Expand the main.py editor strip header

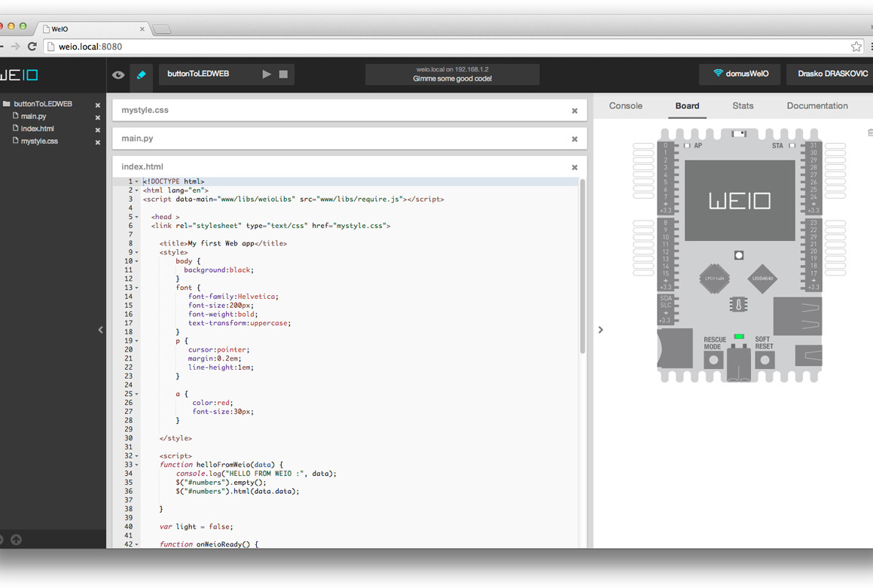coord(350,139)
